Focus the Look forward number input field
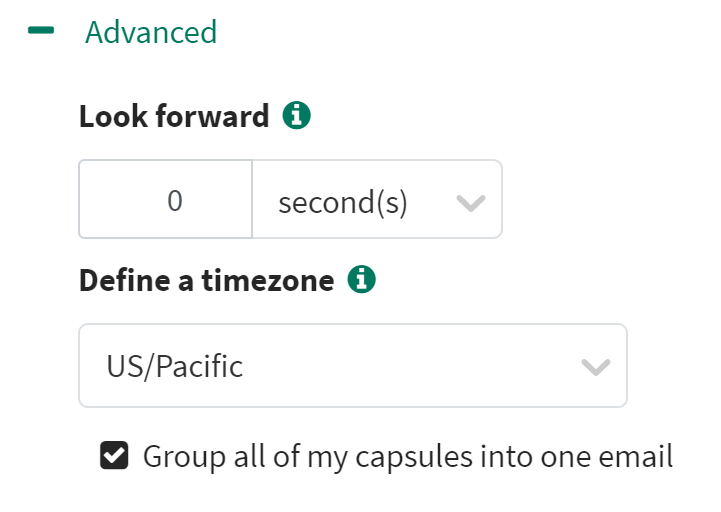 point(166,200)
